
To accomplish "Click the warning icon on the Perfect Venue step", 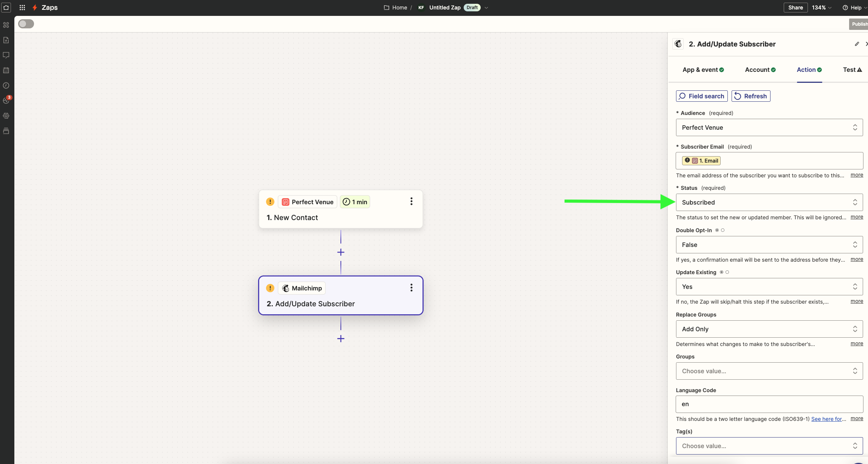I will pyautogui.click(x=270, y=202).
